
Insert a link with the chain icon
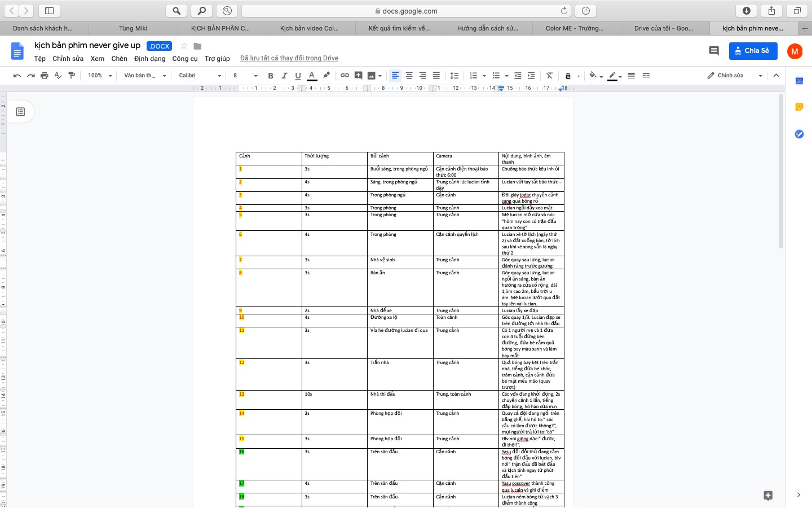pos(345,76)
